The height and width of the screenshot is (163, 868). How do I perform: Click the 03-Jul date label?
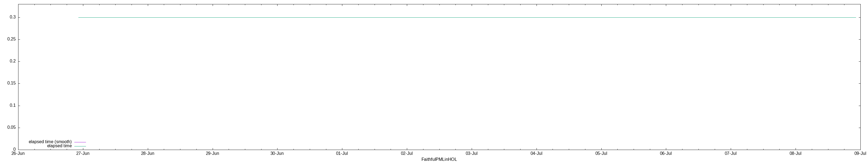pyautogui.click(x=471, y=153)
